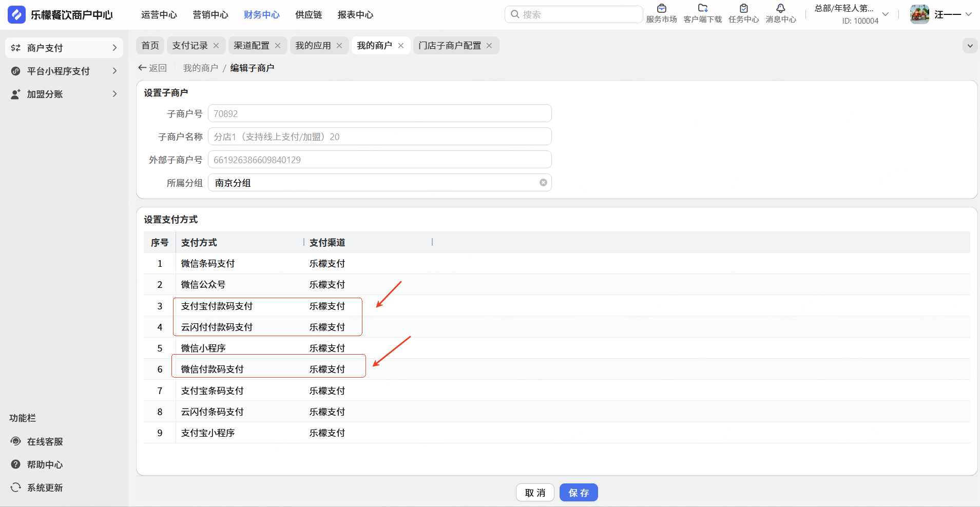Screen dimensions: 980x507
Task: Click the user avatar picture
Action: [x=919, y=14]
